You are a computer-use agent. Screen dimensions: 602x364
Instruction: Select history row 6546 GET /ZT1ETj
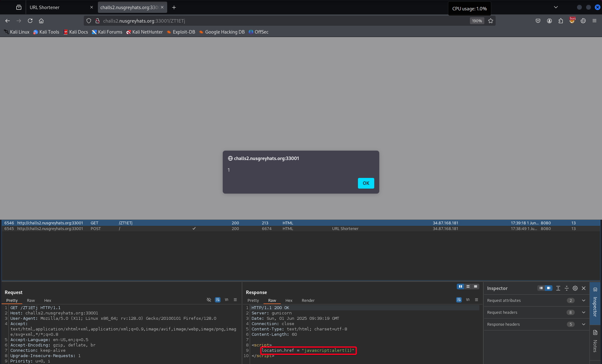point(301,223)
